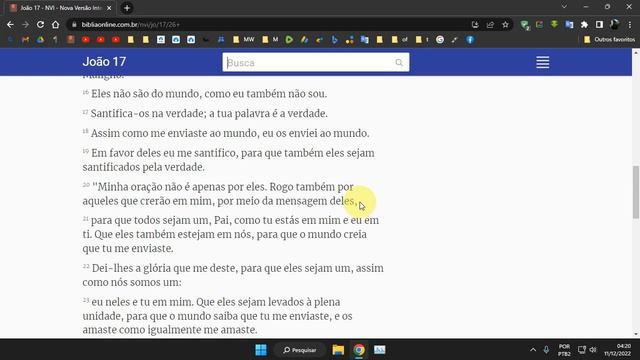Select verse 18 'Assim como me enviaste'
Viewport: 640px width, 360px height.
click(226, 133)
